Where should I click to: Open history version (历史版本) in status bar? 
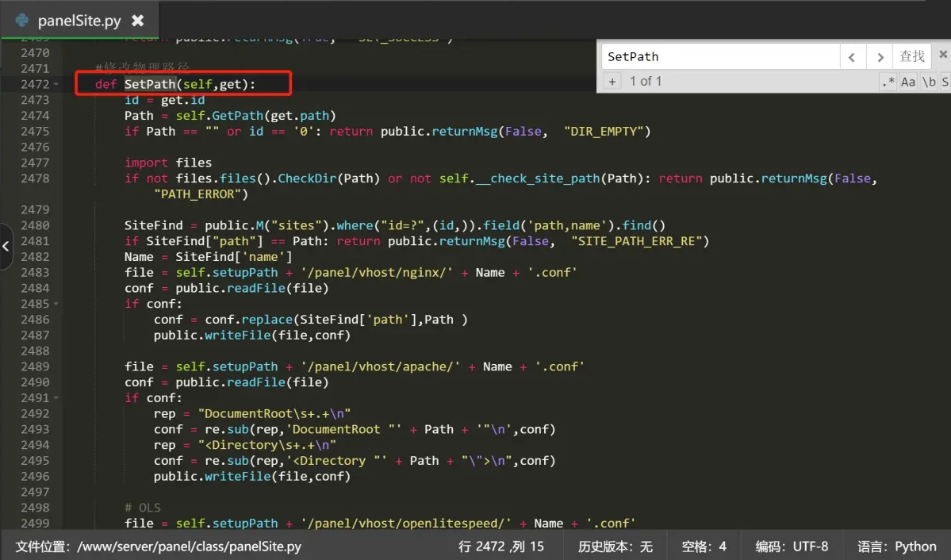coord(615,546)
